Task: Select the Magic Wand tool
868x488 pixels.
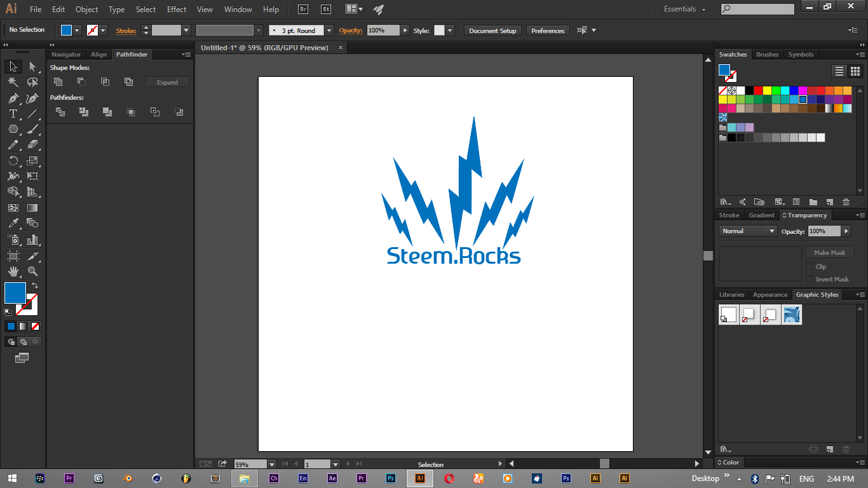Action: 13,82
